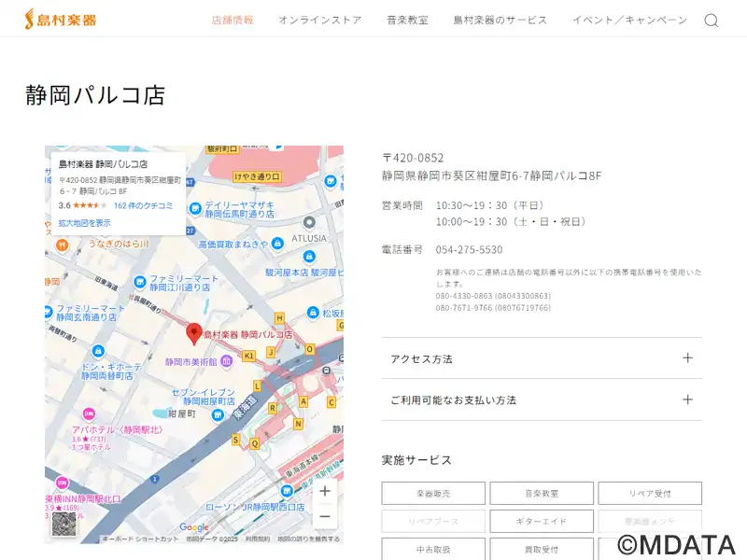Click the phone number 054-275-5530
This screenshot has height=560, width=747.
pyautogui.click(x=469, y=249)
